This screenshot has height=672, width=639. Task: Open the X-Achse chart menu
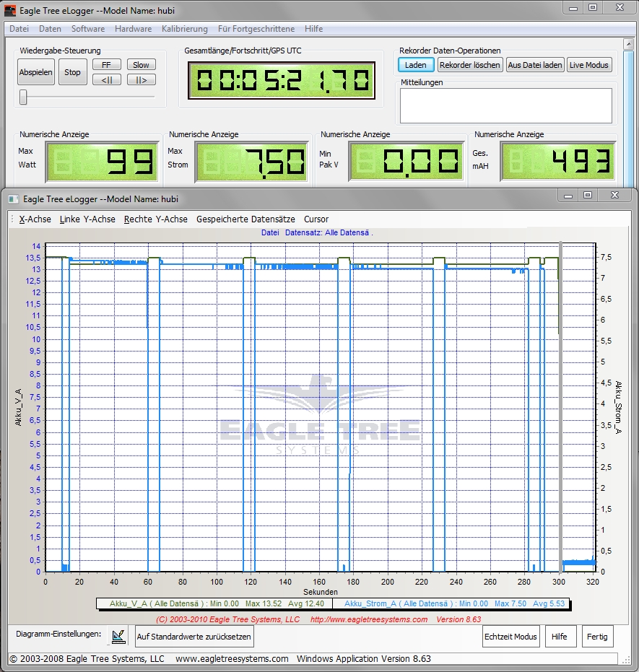point(35,219)
